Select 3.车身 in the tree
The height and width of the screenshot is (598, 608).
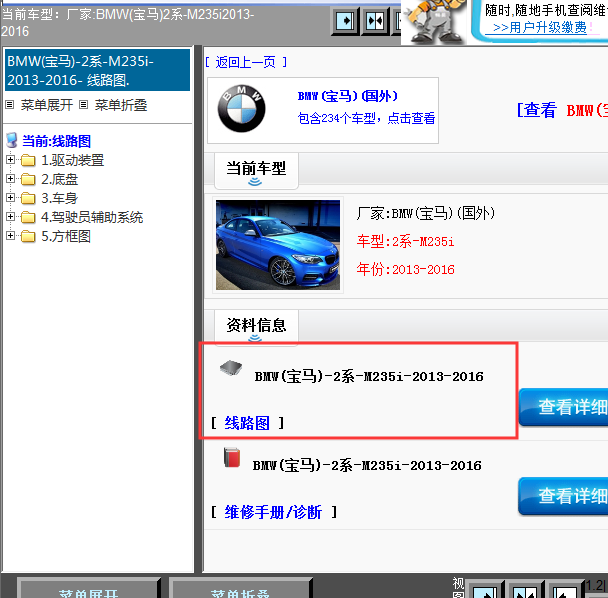point(60,198)
